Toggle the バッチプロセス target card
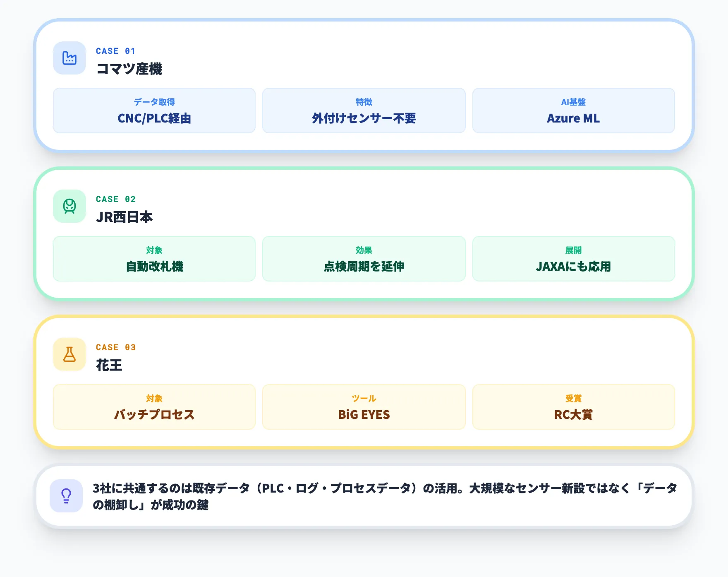Image resolution: width=728 pixels, height=577 pixels. click(154, 406)
